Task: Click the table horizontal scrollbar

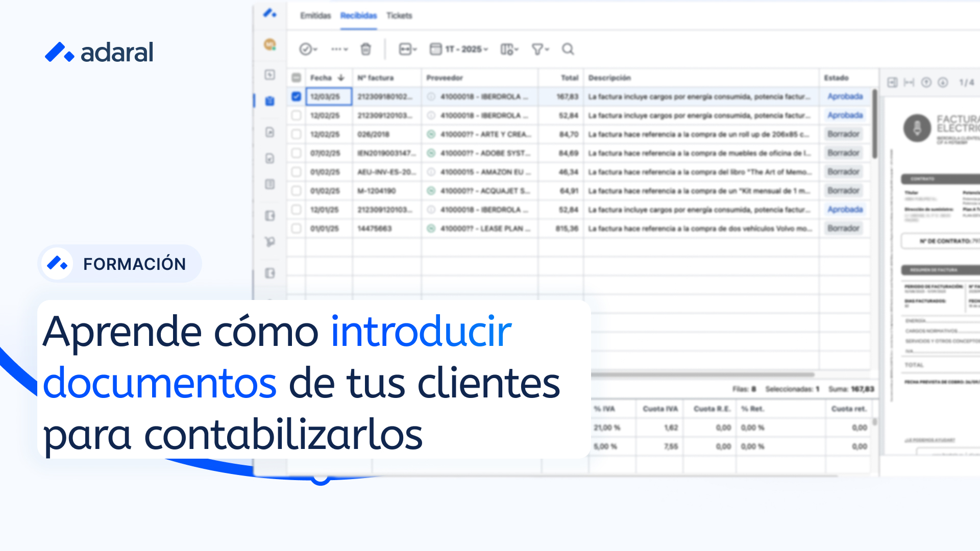Action: click(x=702, y=374)
